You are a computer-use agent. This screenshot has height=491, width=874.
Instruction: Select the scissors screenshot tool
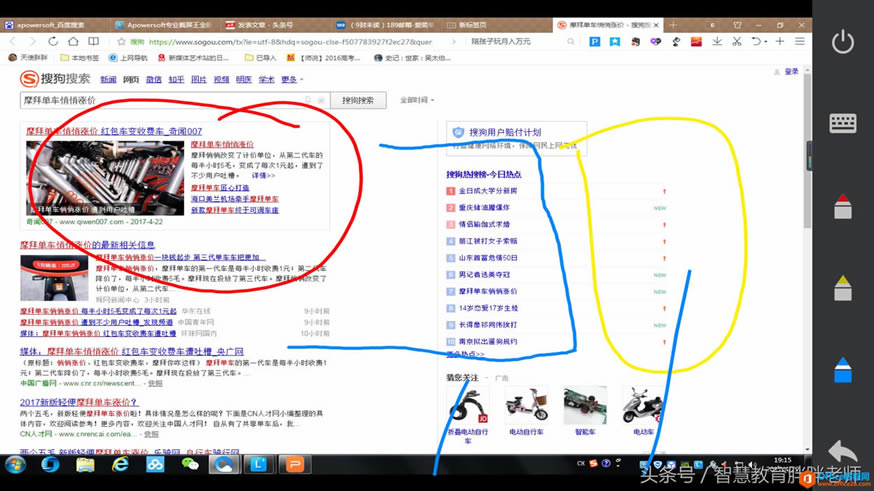click(736, 41)
